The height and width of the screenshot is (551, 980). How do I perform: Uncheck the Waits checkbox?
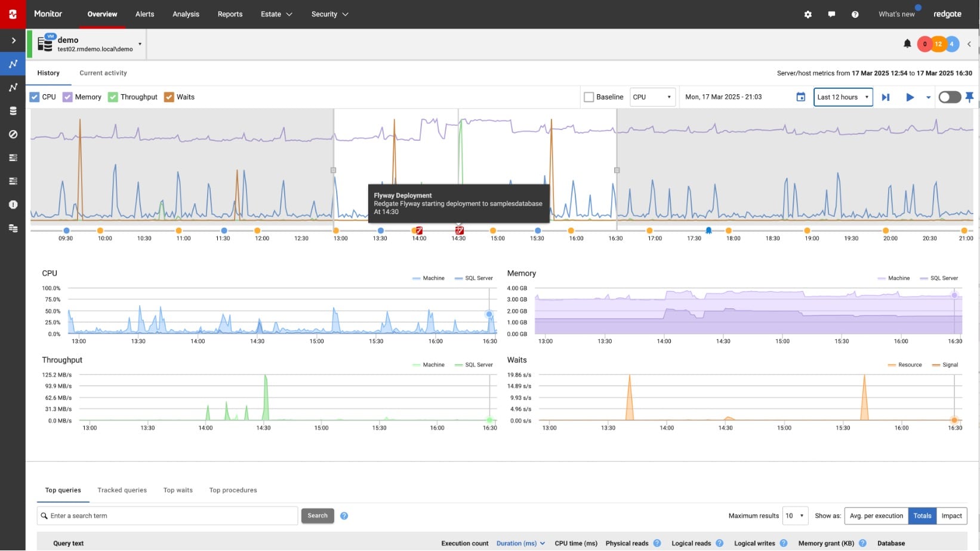point(169,97)
